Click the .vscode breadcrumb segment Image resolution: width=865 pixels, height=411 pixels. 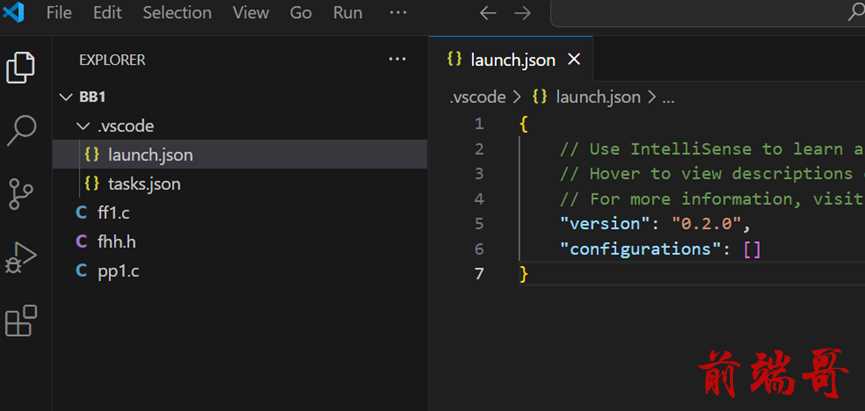(478, 98)
